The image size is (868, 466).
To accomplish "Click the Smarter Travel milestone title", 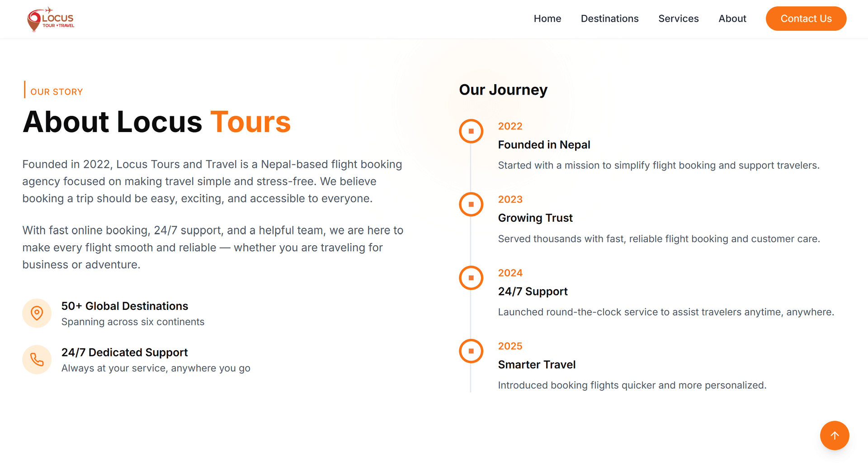I will click(537, 364).
